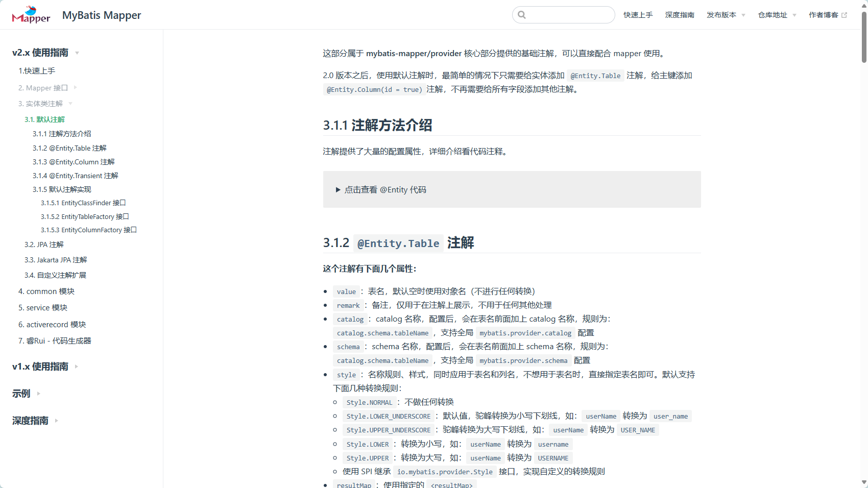Click external link icon beside 作者博客
This screenshot has width=868, height=488.
pos(844,15)
